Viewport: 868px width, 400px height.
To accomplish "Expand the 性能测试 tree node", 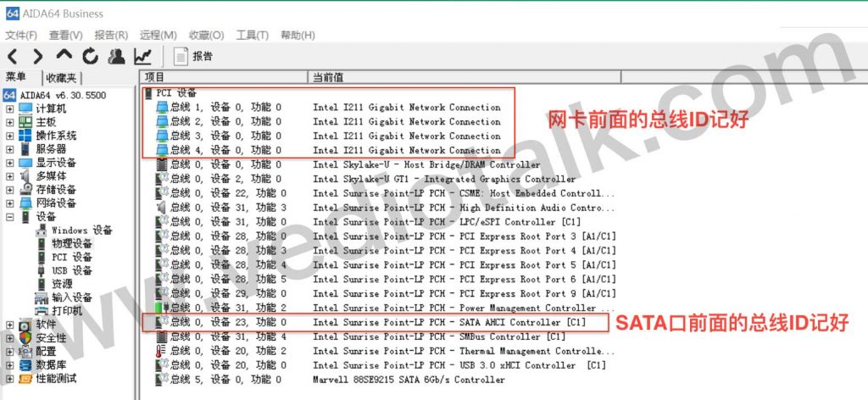I will click(9, 379).
